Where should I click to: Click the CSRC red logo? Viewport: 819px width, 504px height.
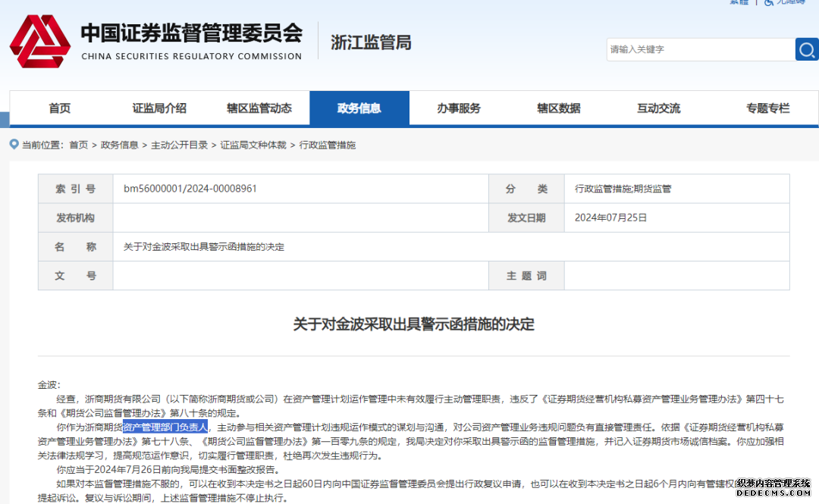pyautogui.click(x=40, y=41)
